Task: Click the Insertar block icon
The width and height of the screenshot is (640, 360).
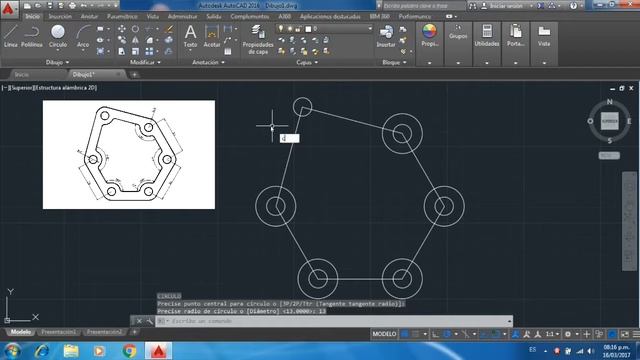Action: coord(386,36)
